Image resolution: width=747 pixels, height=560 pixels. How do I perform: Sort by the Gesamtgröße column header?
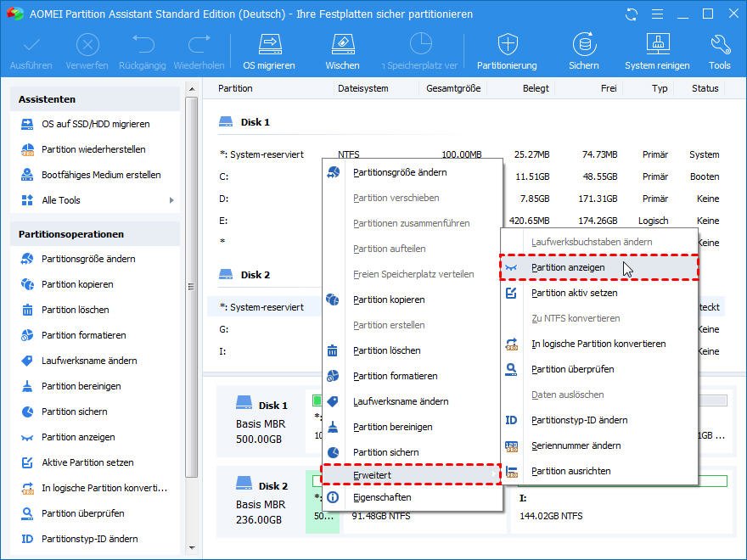coord(453,88)
